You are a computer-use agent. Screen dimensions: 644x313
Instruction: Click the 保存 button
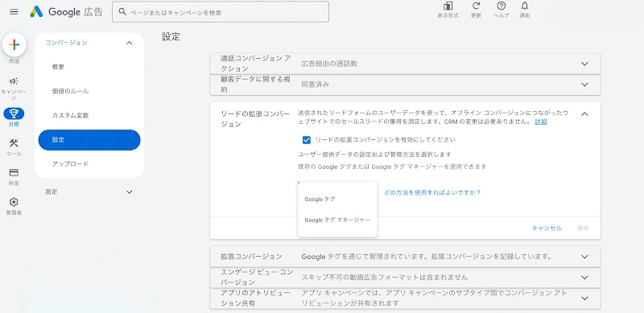point(583,228)
